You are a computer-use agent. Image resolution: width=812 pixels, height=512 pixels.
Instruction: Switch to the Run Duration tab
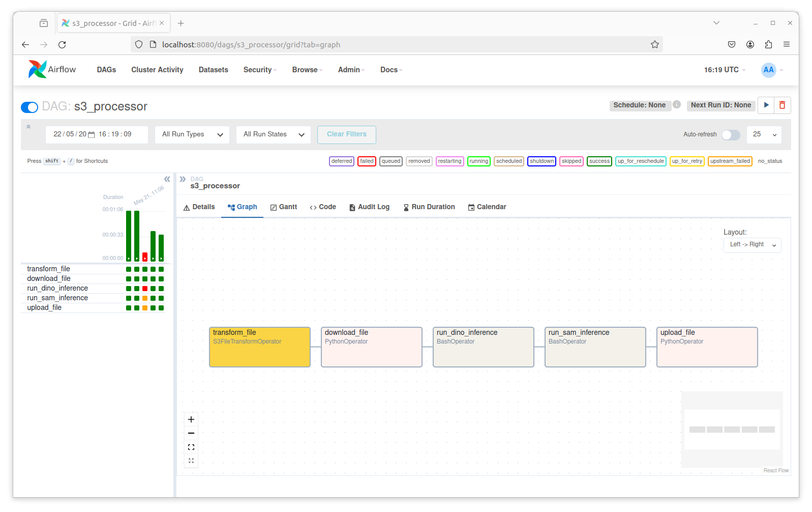click(x=429, y=207)
